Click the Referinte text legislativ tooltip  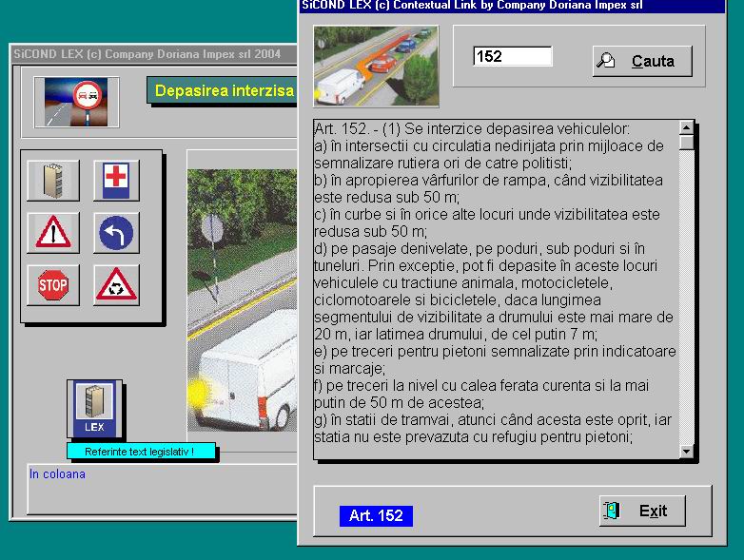(141, 452)
